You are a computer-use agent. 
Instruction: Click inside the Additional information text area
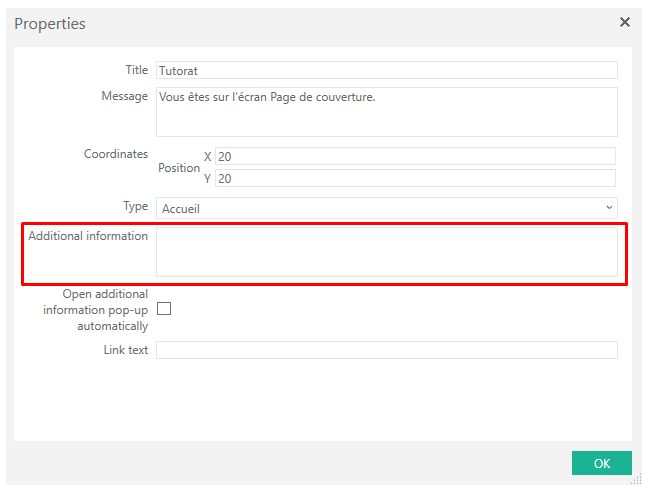click(387, 252)
